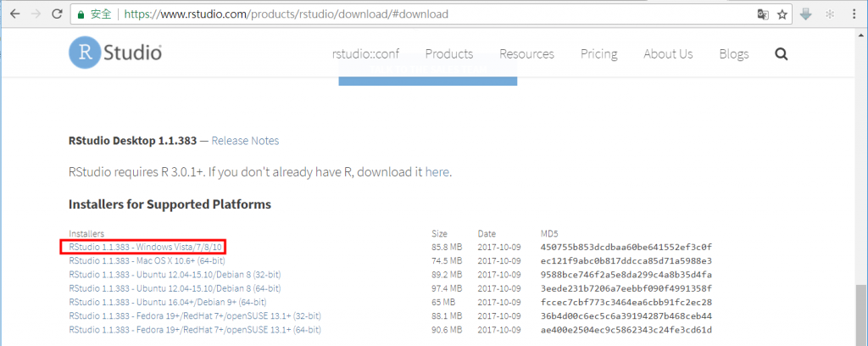Select the MD5 hash ae400e2504ec9c58...
The image size is (868, 346).
click(626, 330)
